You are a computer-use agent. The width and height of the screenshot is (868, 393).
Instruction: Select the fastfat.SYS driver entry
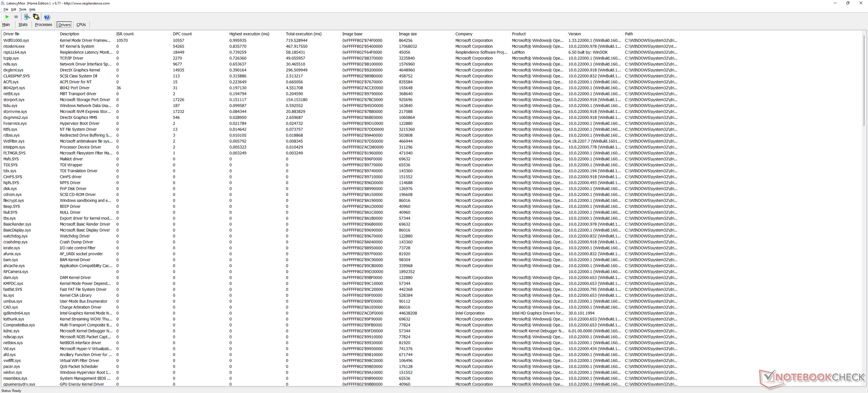pos(13,290)
